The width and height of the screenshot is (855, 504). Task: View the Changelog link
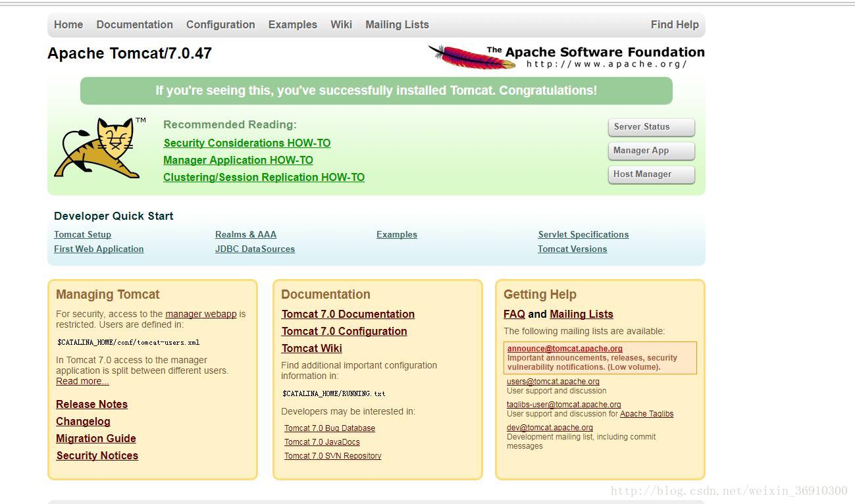click(83, 421)
